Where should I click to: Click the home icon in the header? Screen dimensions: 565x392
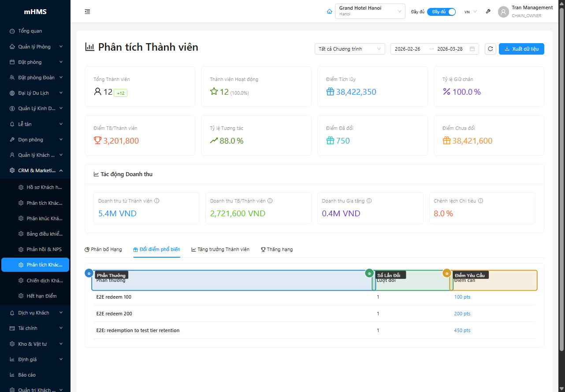click(329, 12)
